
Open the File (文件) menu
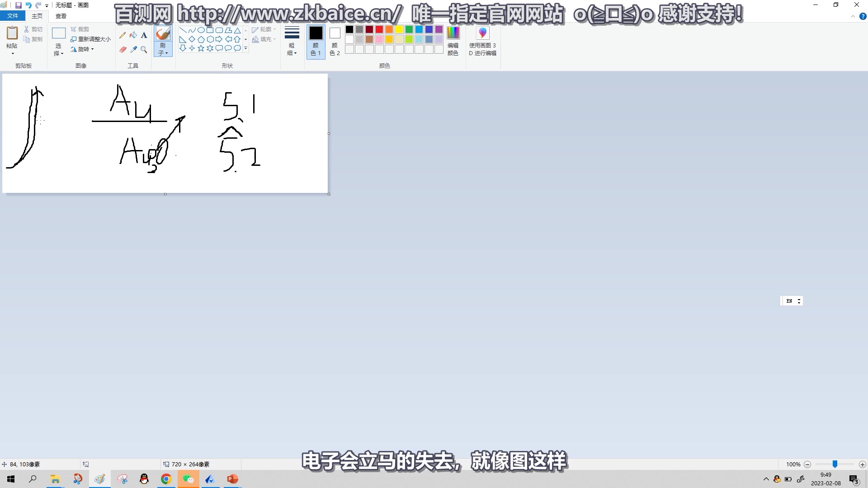[x=13, y=16]
